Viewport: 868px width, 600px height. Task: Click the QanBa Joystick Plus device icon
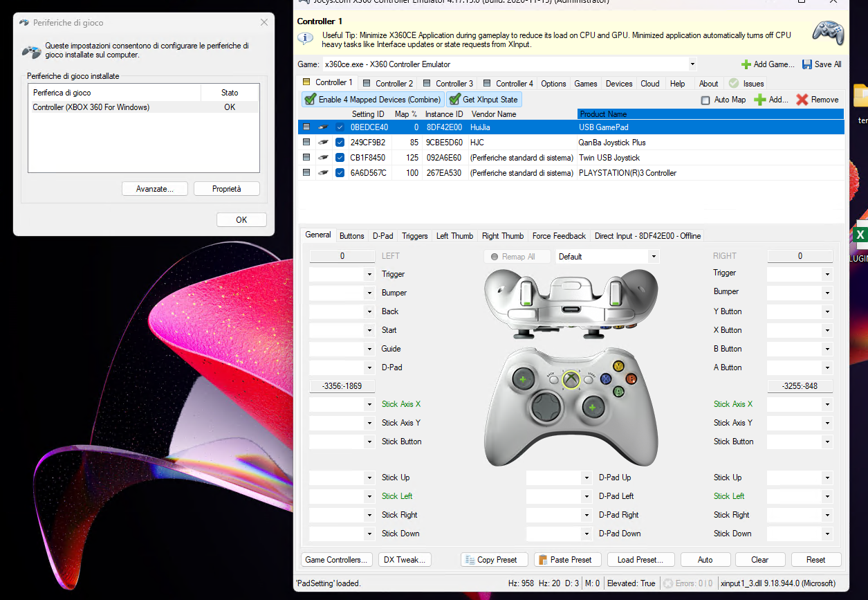(323, 143)
